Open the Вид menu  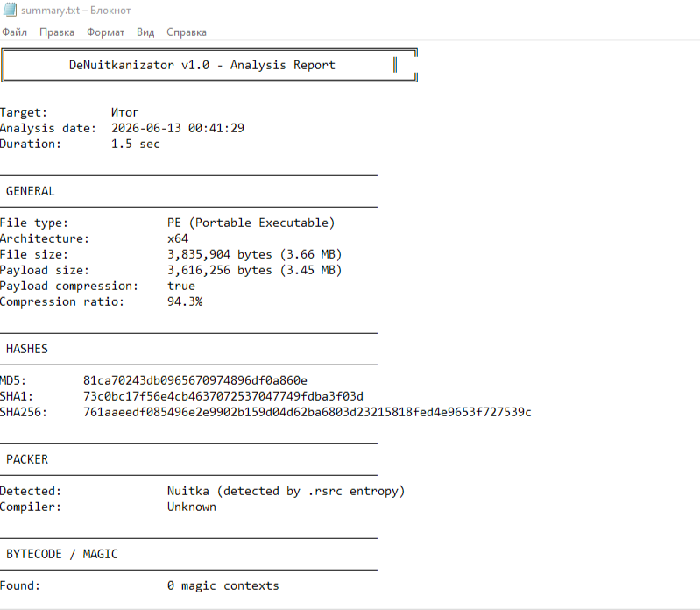pyautogui.click(x=145, y=32)
